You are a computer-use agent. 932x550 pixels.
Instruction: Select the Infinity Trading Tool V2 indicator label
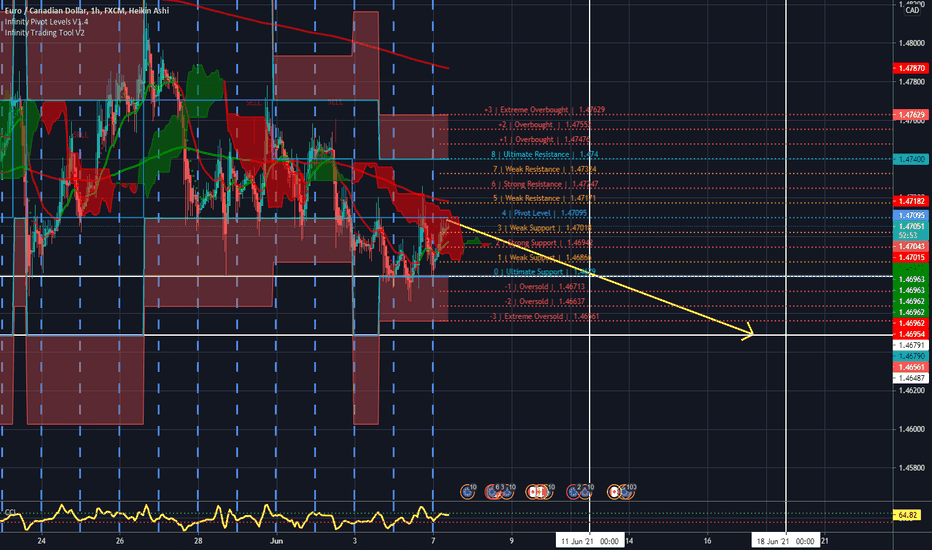pos(45,32)
